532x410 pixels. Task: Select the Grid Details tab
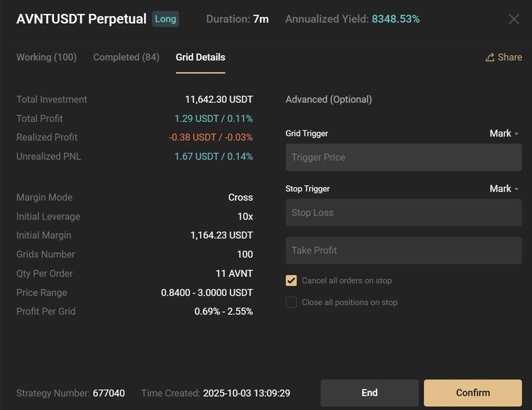pyautogui.click(x=200, y=57)
